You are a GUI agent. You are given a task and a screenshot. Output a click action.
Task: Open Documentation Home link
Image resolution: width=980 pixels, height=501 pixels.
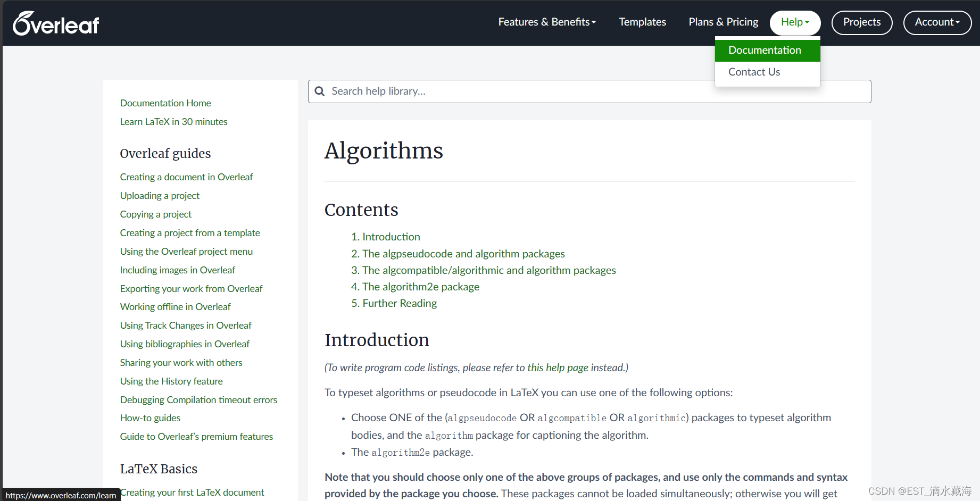(165, 103)
